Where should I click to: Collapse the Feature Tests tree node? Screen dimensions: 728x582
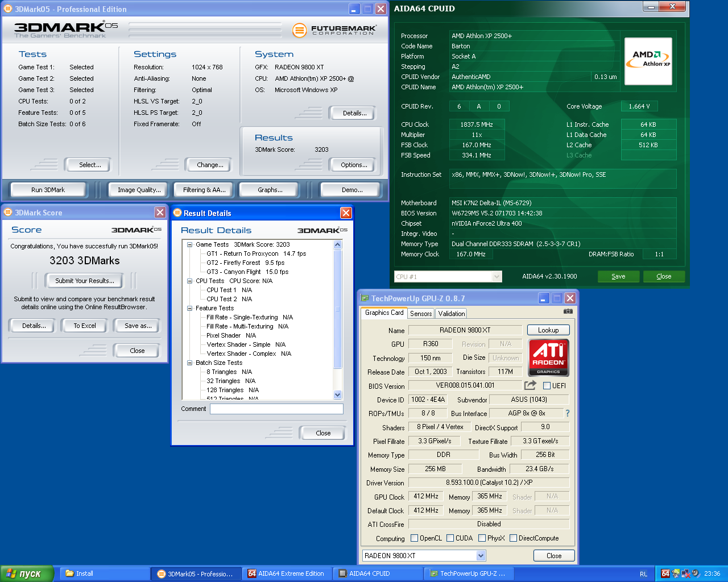190,308
